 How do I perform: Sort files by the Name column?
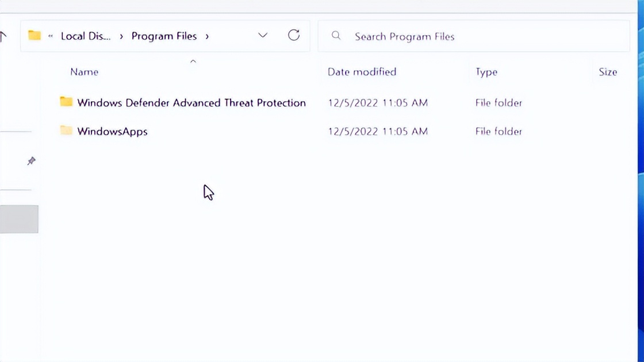point(84,71)
